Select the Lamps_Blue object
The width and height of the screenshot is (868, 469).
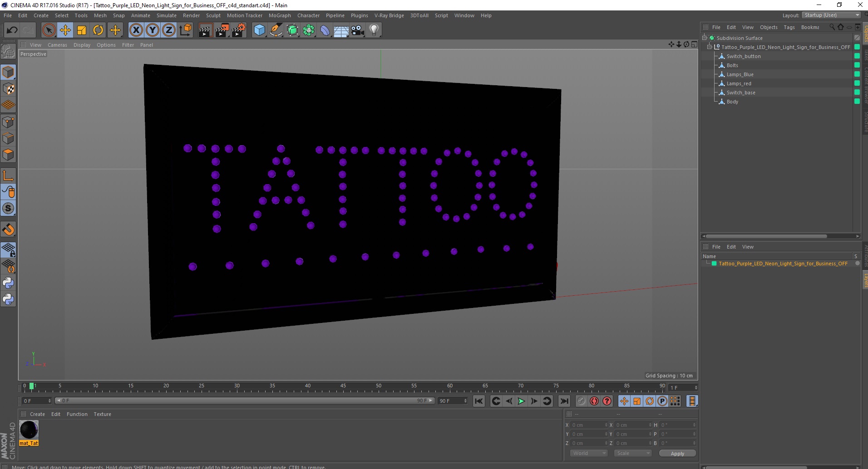[x=740, y=74]
